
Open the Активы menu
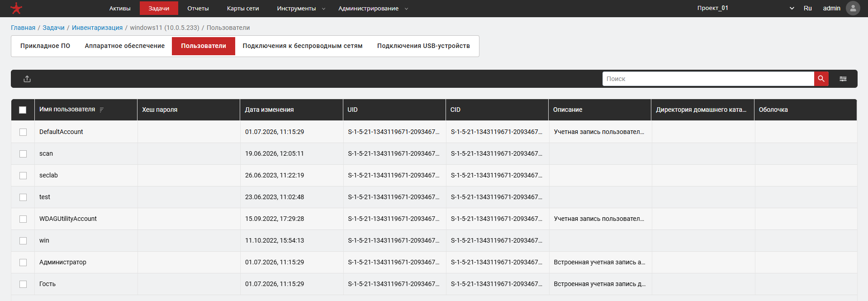(x=120, y=8)
